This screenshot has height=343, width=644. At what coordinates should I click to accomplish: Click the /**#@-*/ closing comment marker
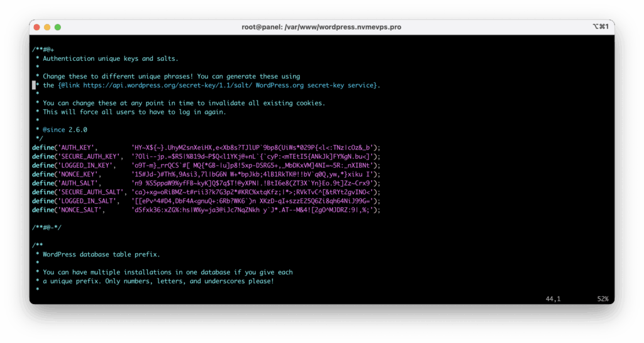pos(47,227)
